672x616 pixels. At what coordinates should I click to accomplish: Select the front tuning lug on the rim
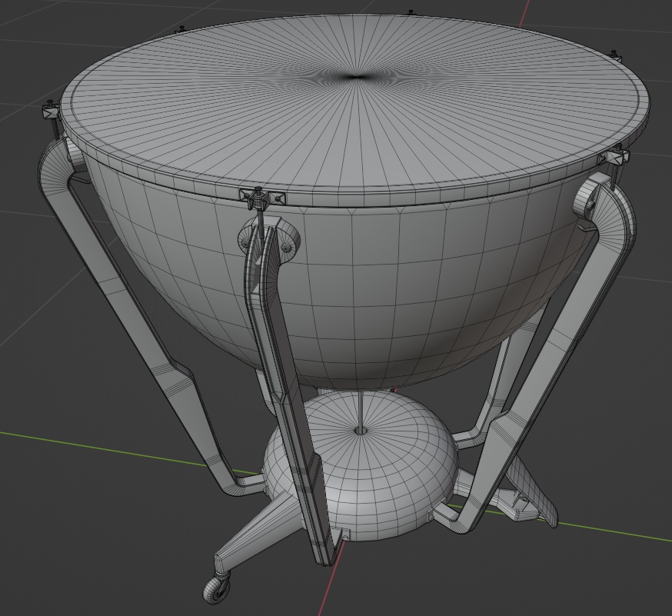[261, 198]
